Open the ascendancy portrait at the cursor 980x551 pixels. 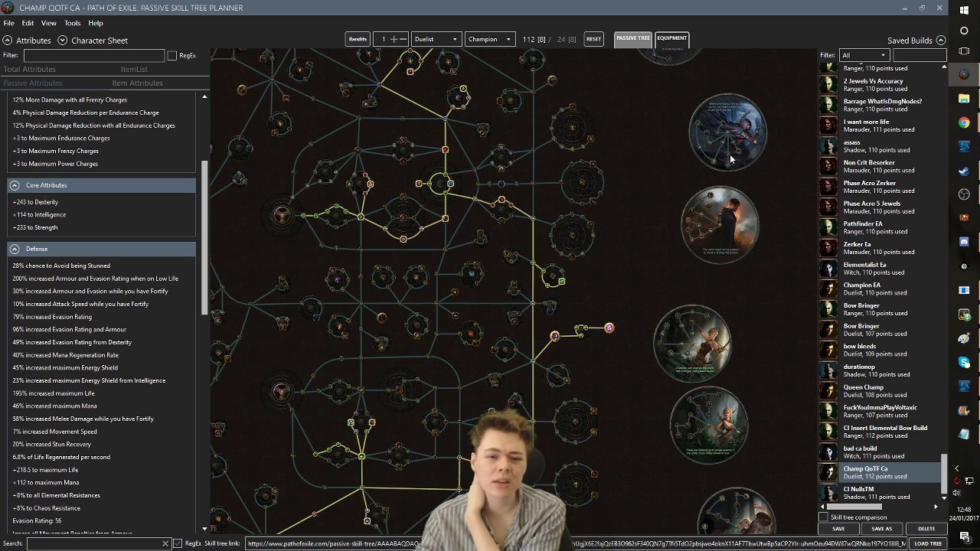[x=727, y=132]
